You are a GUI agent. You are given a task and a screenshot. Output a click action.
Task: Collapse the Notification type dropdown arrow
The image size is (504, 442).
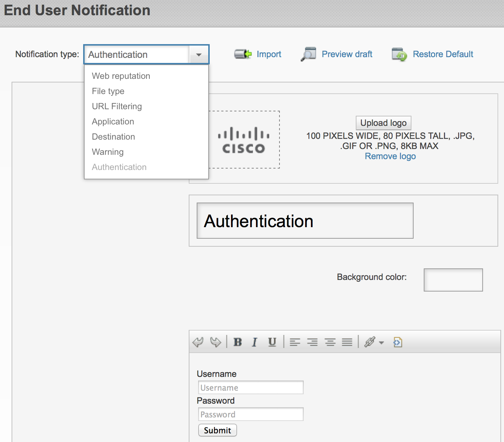pyautogui.click(x=199, y=55)
